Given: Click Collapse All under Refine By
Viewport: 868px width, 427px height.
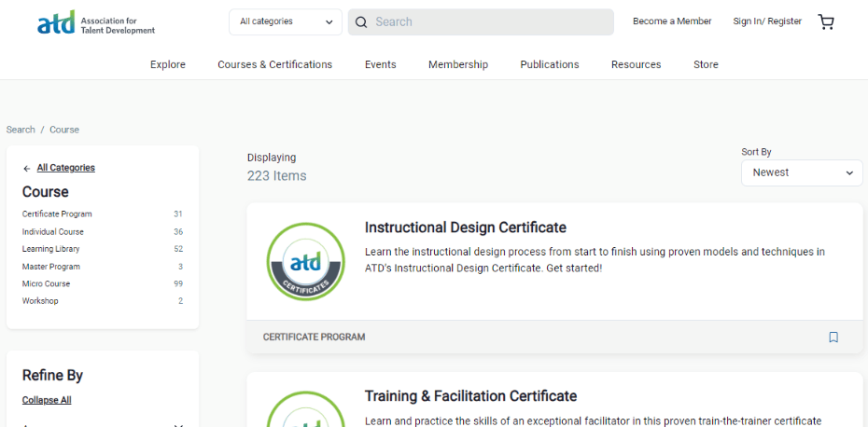Looking at the screenshot, I should click(47, 400).
